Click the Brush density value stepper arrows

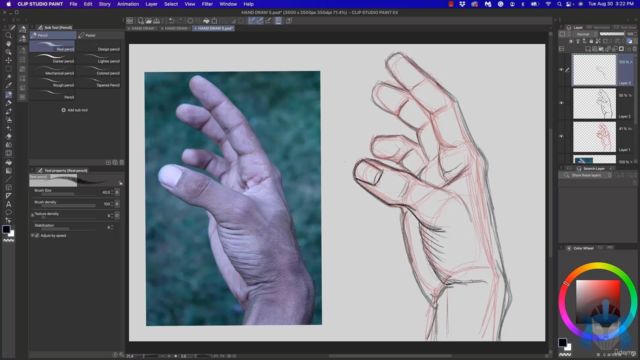pos(112,204)
